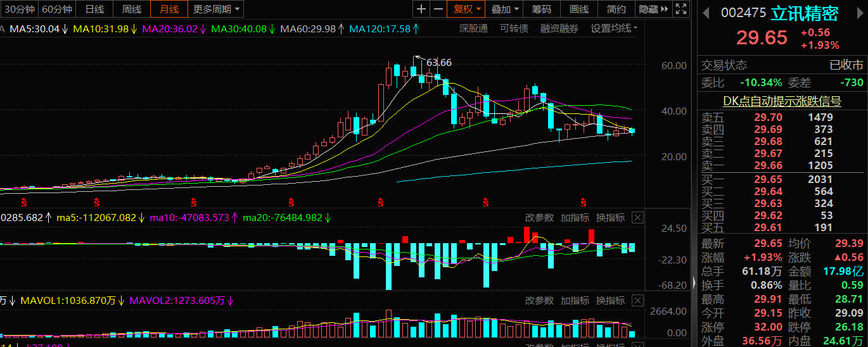Click the 涨停 32.00 value
This screenshot has width=868, height=347.
pyautogui.click(x=769, y=327)
